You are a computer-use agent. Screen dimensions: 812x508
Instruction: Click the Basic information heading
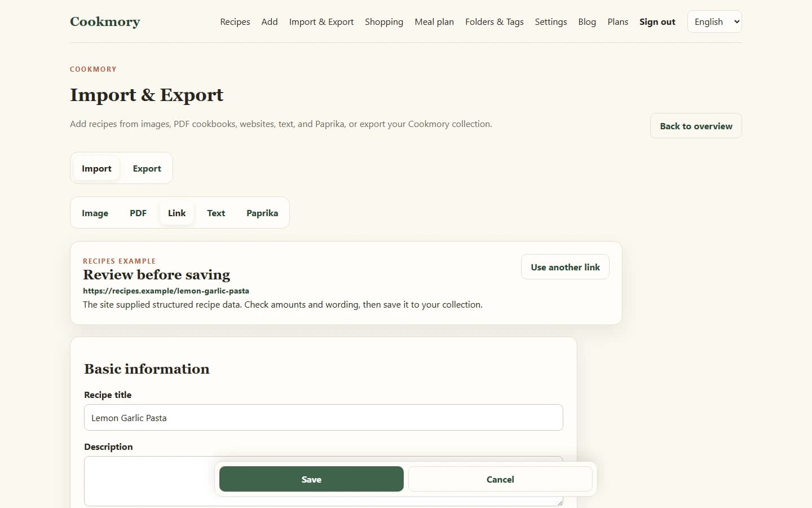pos(147,369)
